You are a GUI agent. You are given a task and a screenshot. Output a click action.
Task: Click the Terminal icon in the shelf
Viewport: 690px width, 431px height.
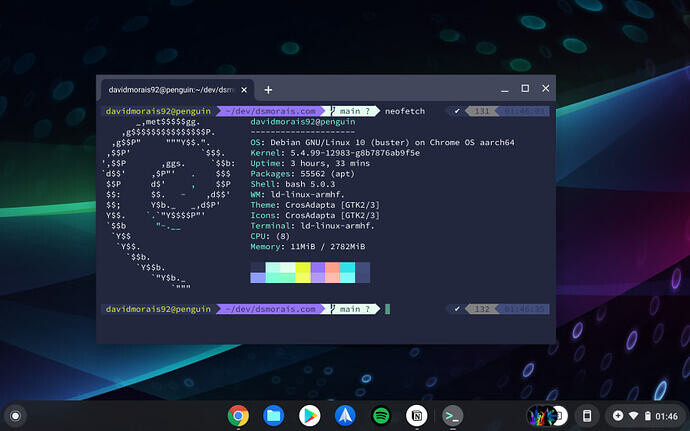pyautogui.click(x=452, y=416)
